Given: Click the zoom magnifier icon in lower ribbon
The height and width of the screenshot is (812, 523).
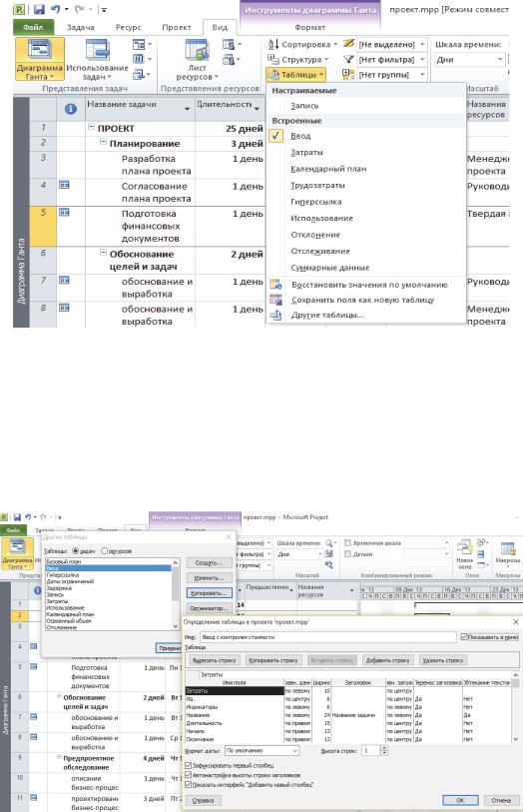Looking at the screenshot, I should coord(329,542).
